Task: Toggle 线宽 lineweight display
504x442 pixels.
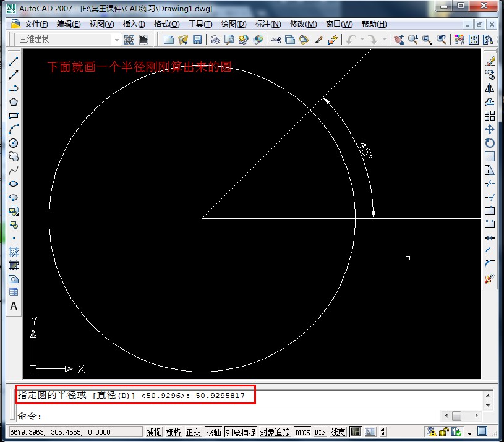Action: click(x=338, y=432)
